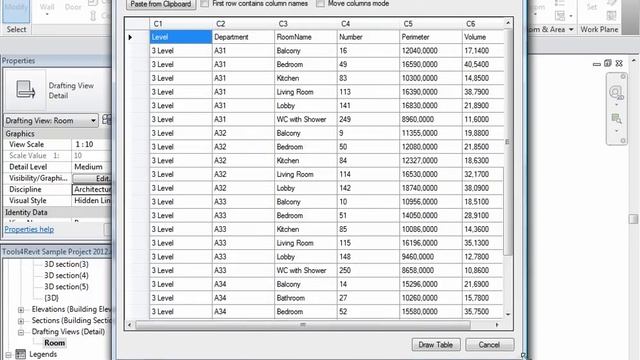Click the C5 column header

(x=431, y=24)
